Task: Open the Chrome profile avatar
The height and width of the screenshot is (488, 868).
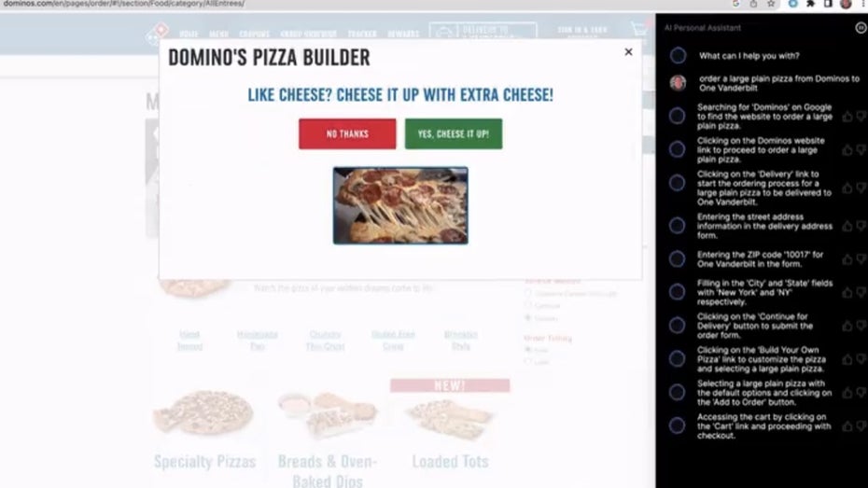Action: 846,4
